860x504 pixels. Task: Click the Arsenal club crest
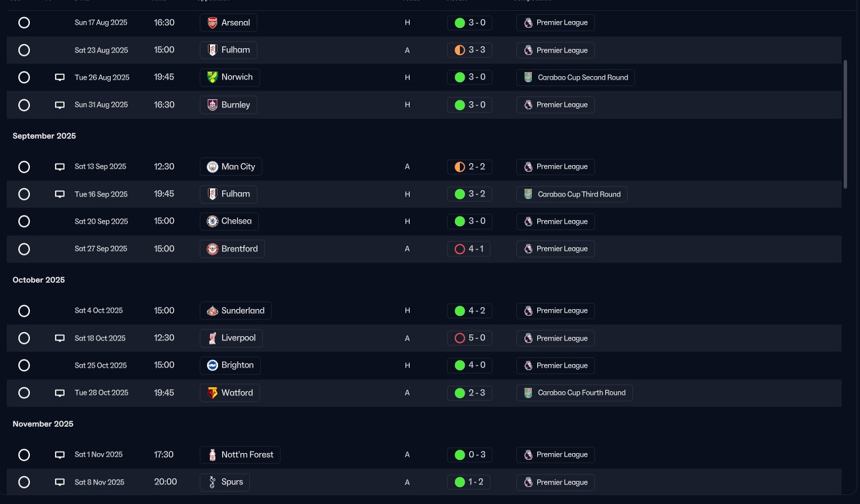coord(212,22)
